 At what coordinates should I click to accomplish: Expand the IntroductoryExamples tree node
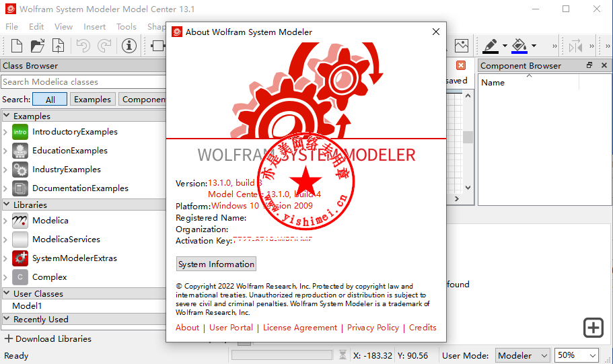tap(5, 132)
